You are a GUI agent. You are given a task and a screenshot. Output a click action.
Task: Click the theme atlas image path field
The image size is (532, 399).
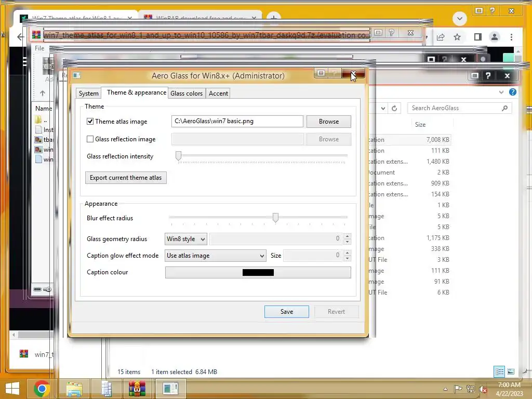pos(237,121)
